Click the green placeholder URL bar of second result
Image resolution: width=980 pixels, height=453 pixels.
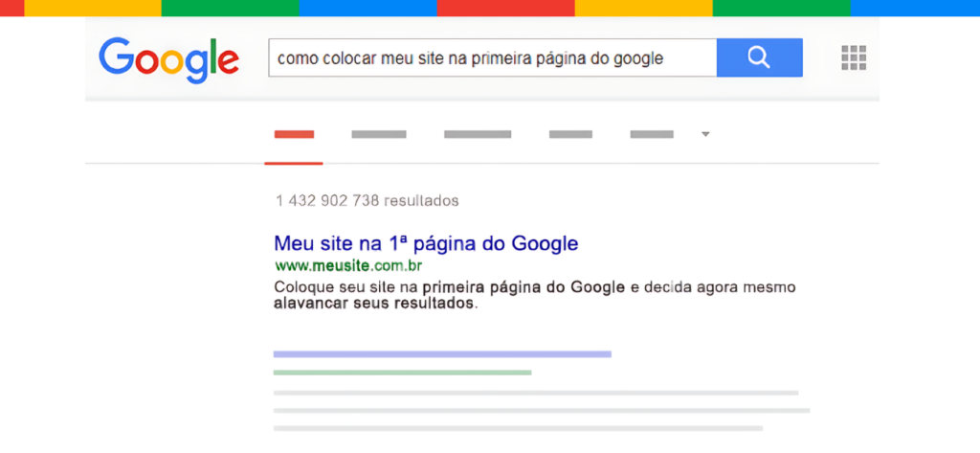402,373
